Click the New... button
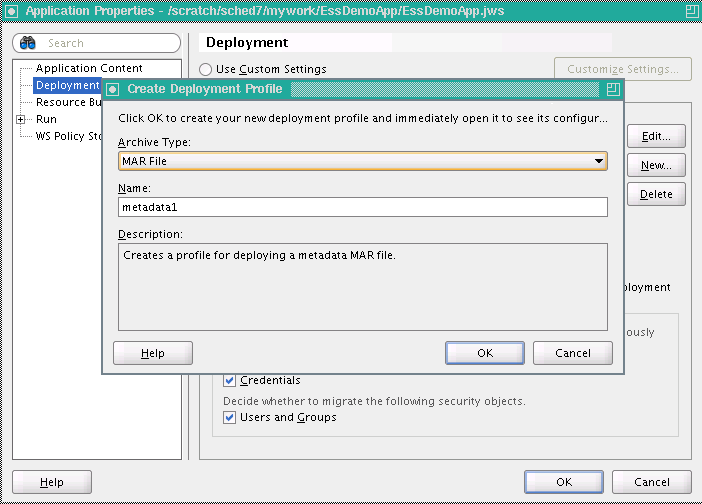Screen dimensions: 702x504 pyautogui.click(x=656, y=165)
